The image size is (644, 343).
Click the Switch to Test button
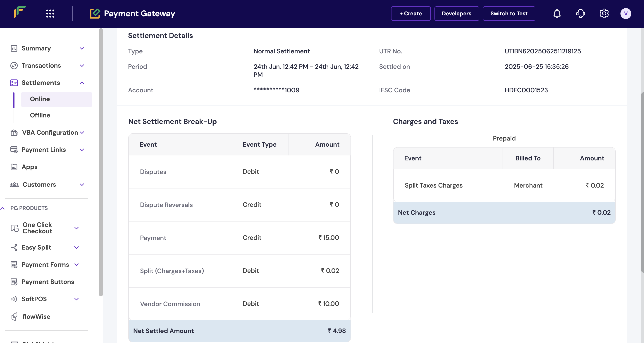(509, 14)
